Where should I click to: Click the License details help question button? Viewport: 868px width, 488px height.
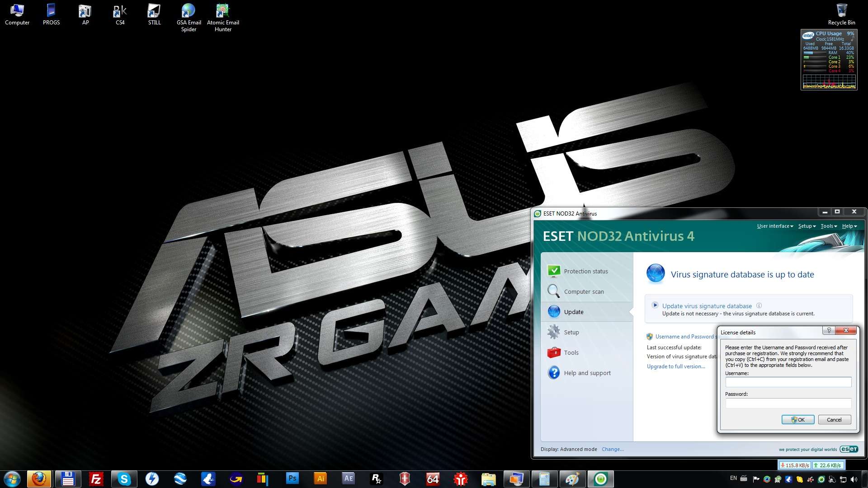click(x=829, y=331)
